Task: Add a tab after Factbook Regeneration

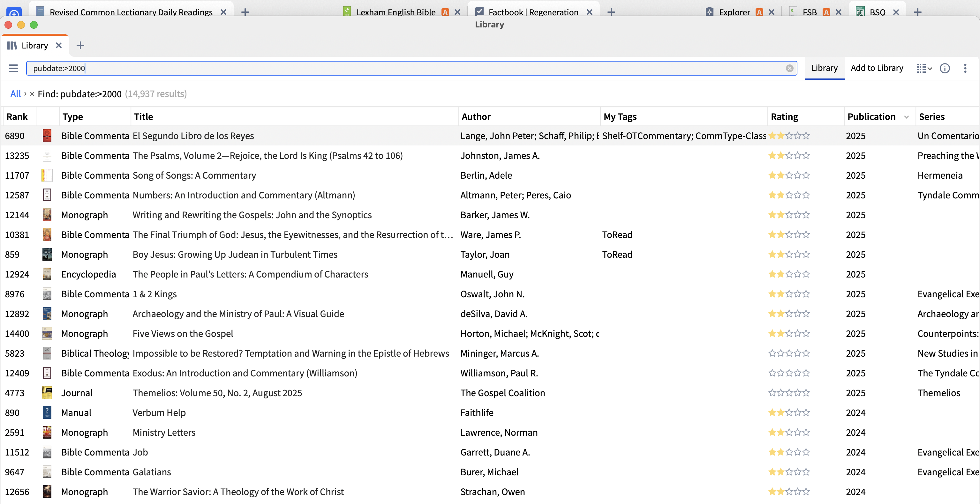Action: pyautogui.click(x=611, y=12)
